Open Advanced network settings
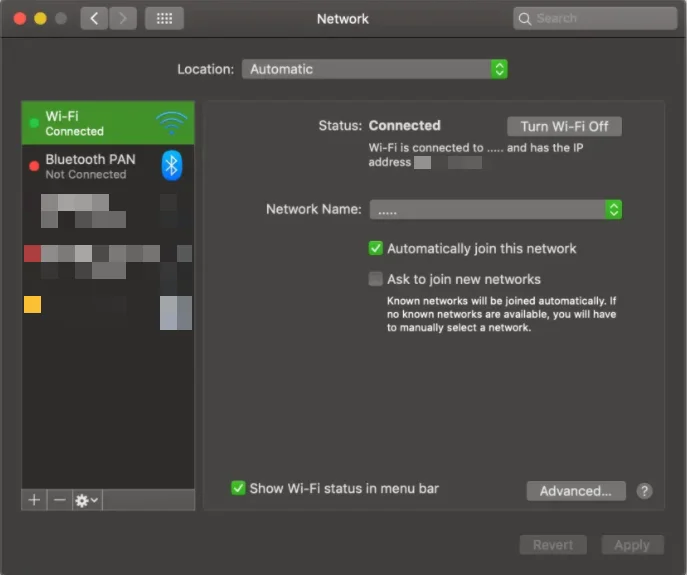Screen dimensions: 687x575 [x=575, y=491]
